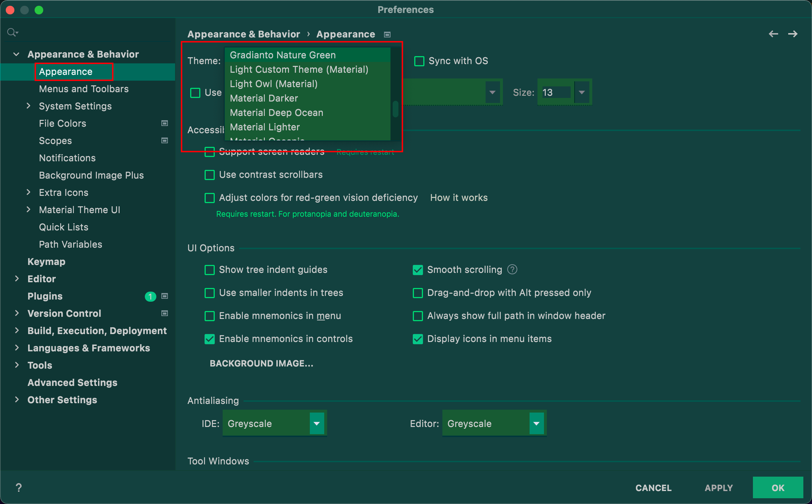Expand the Editor settings tree node
This screenshot has width=812, height=504.
pyautogui.click(x=17, y=279)
